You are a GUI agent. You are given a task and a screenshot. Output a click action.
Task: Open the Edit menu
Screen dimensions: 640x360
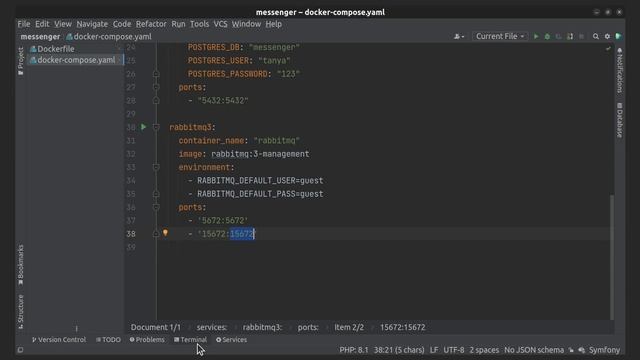pos(42,24)
